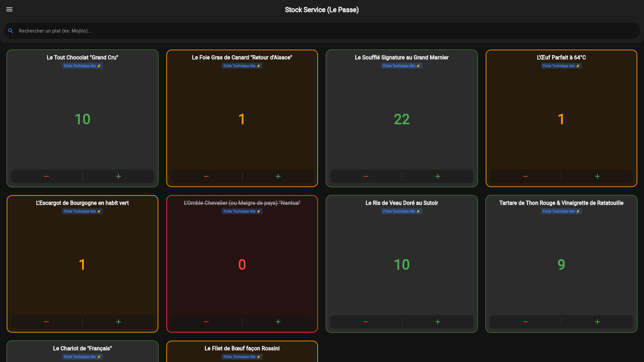644x362 pixels.
Task: Open Fiche Technique badge of L'Omble Chevalier
Action: click(x=242, y=212)
